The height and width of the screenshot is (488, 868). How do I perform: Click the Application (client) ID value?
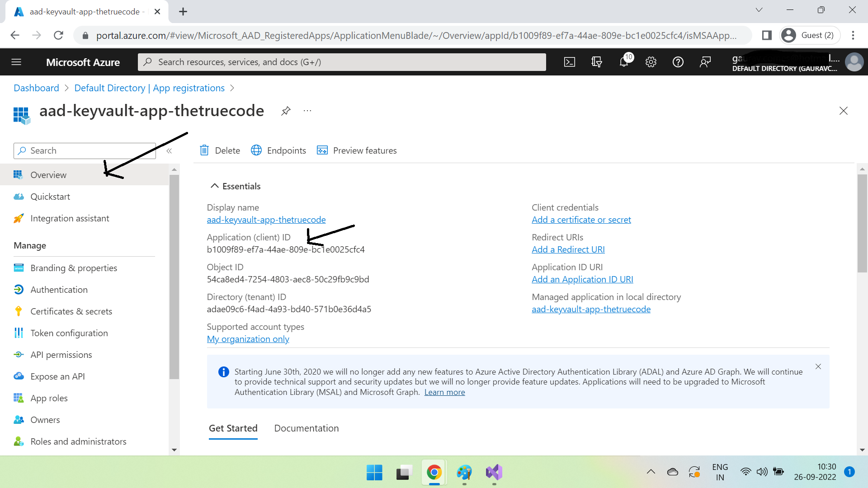286,249
